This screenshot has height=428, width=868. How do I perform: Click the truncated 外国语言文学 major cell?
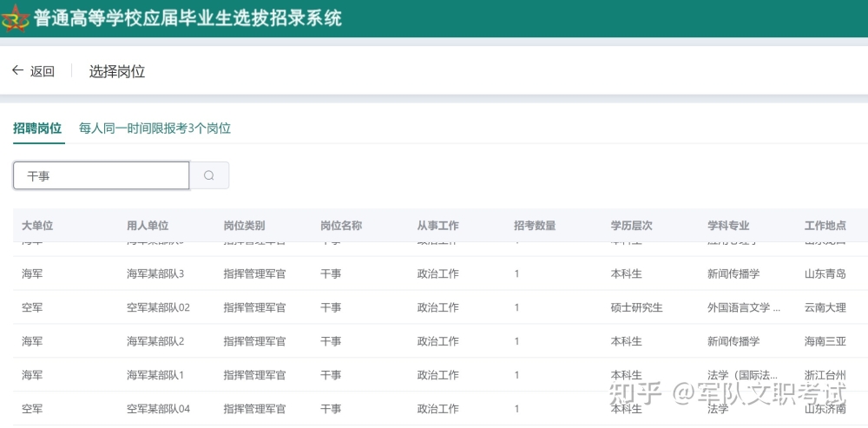(744, 307)
